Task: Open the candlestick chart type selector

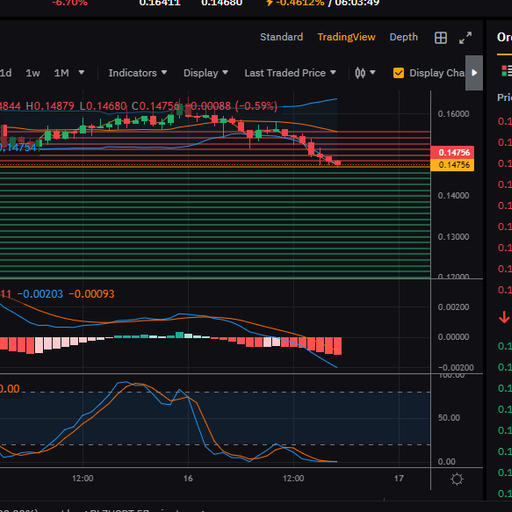Action: pos(365,73)
